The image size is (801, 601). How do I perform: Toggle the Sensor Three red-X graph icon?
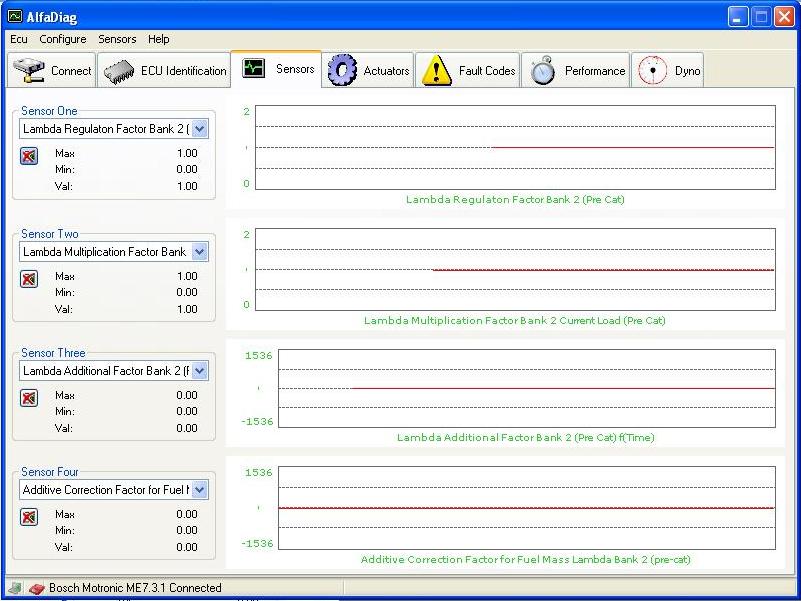point(29,398)
